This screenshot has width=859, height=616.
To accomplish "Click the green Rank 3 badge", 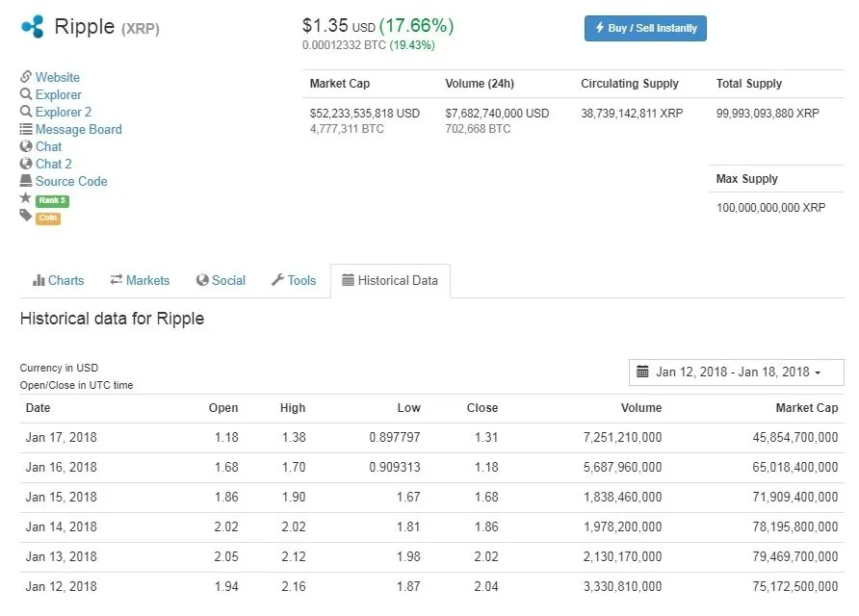I will point(52,200).
